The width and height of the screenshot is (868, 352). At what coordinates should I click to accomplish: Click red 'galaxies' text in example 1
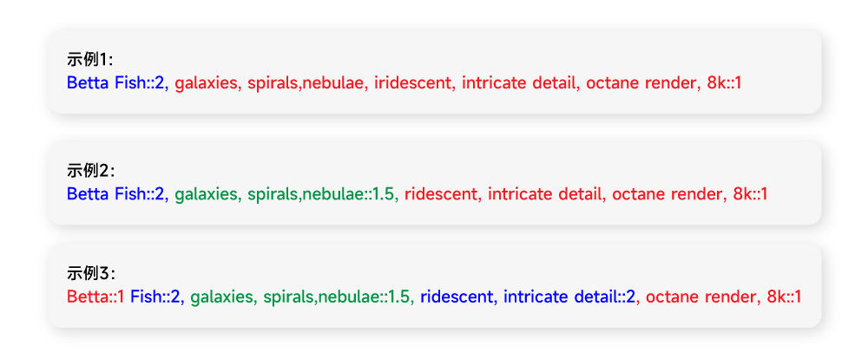click(x=207, y=83)
